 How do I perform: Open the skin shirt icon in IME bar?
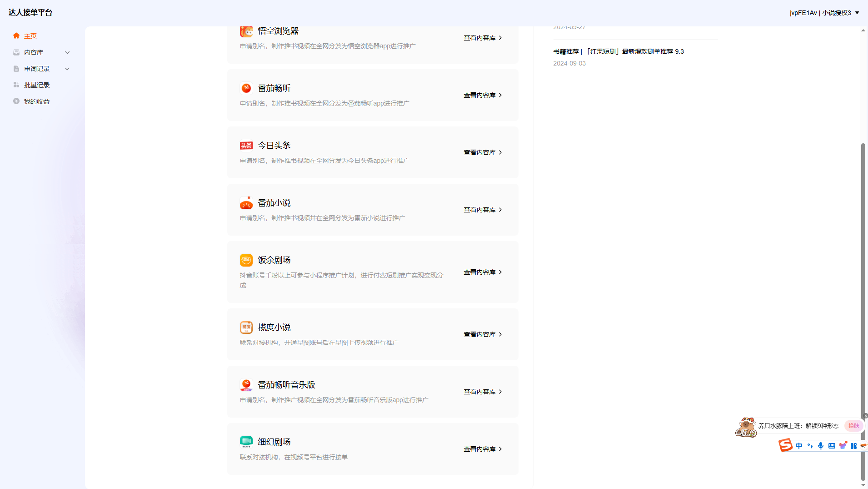pos(843,445)
